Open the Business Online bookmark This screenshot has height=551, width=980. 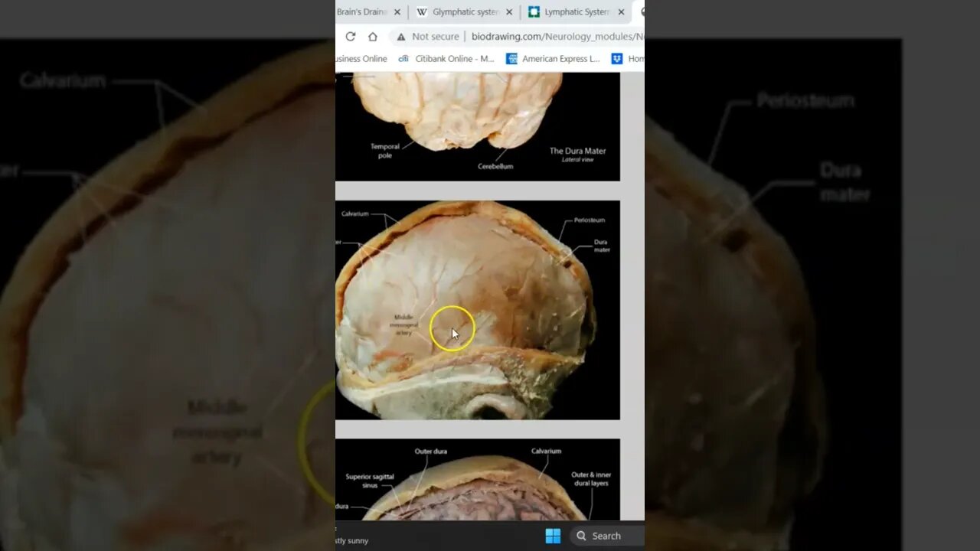click(361, 59)
